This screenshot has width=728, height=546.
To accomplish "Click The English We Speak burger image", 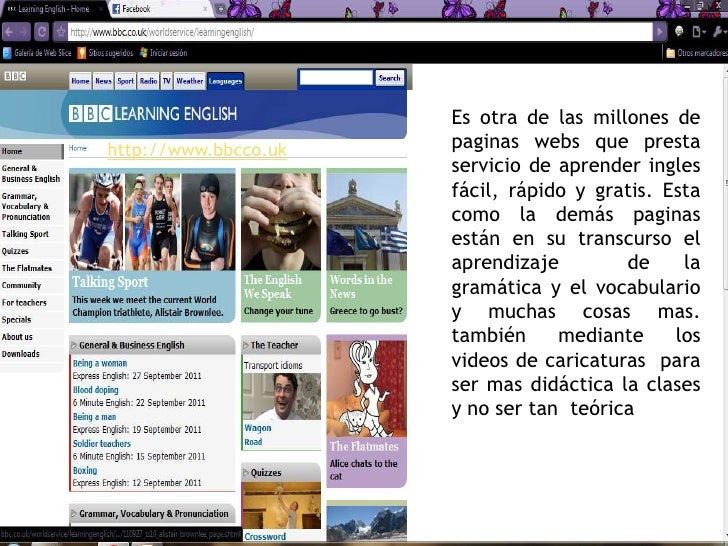I will coord(281,221).
